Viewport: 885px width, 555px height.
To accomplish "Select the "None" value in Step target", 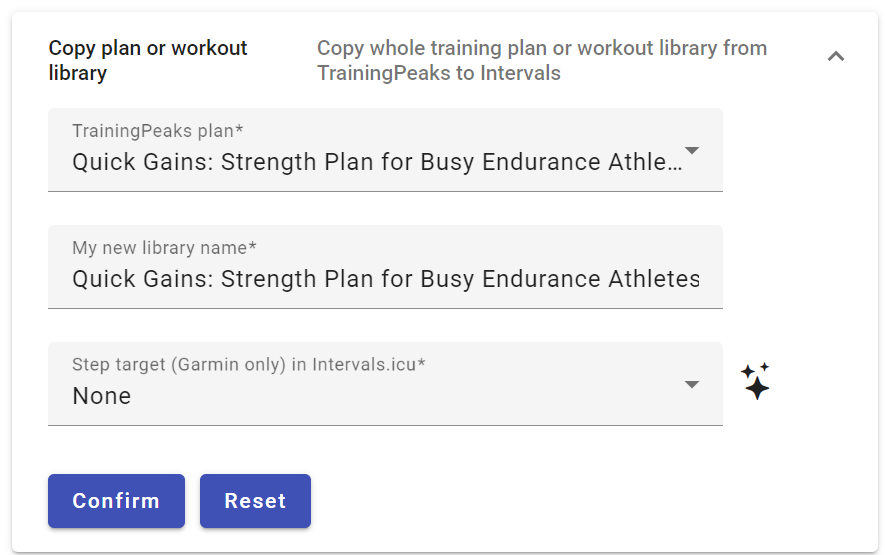I will 102,396.
